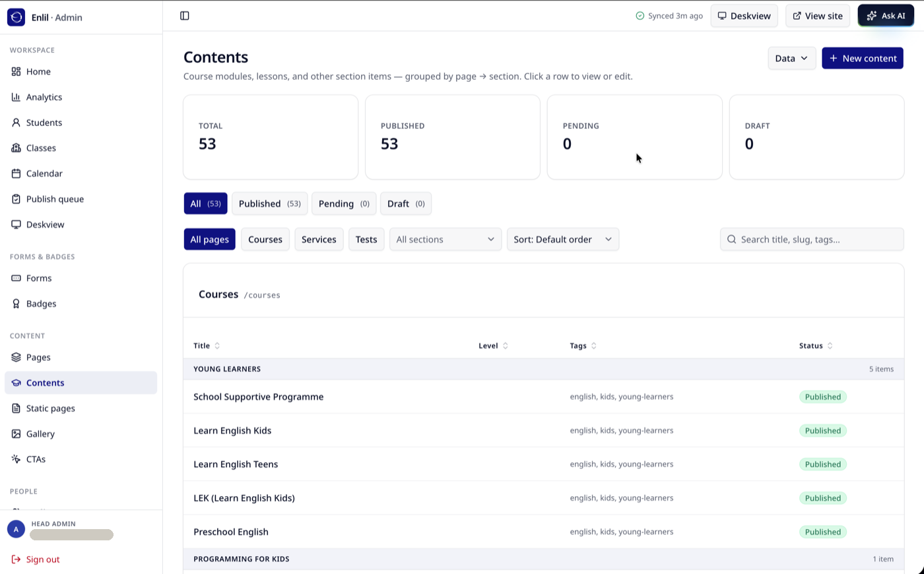Click the Forms icon
Image resolution: width=924 pixels, height=574 pixels.
[16, 278]
